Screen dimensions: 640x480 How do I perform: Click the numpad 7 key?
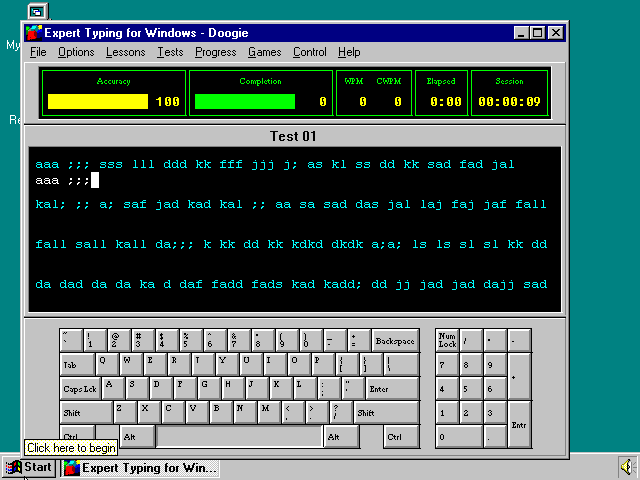pos(447,364)
